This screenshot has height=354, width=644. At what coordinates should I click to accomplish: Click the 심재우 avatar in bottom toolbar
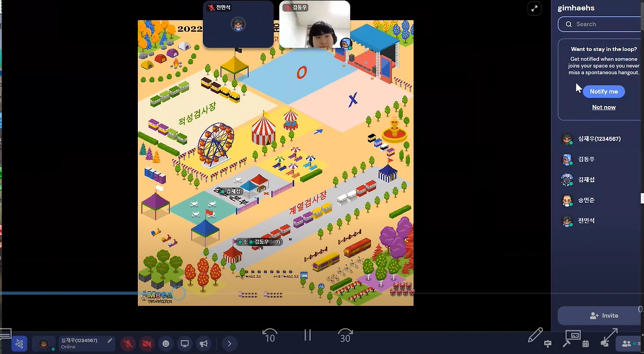pyautogui.click(x=44, y=344)
